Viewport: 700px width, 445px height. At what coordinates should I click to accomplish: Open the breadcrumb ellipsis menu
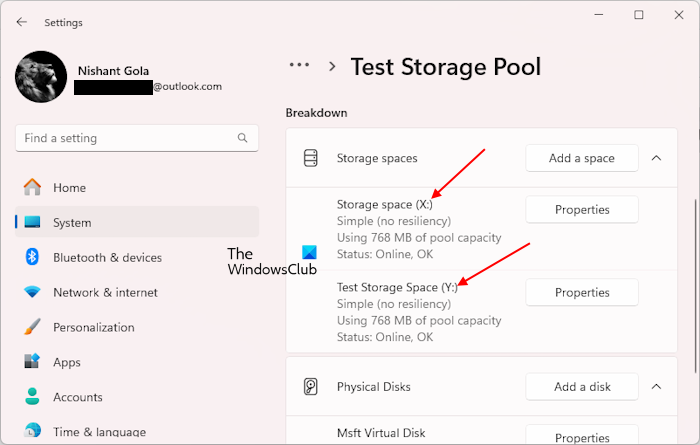click(299, 65)
